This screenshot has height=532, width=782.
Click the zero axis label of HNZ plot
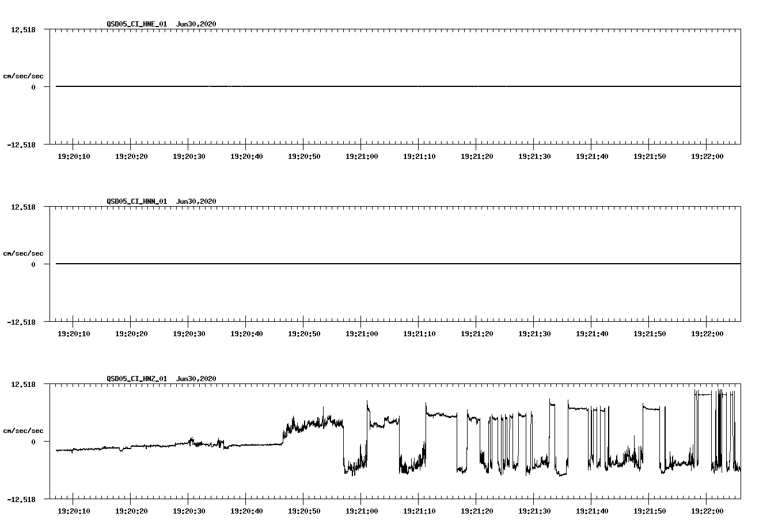click(33, 442)
